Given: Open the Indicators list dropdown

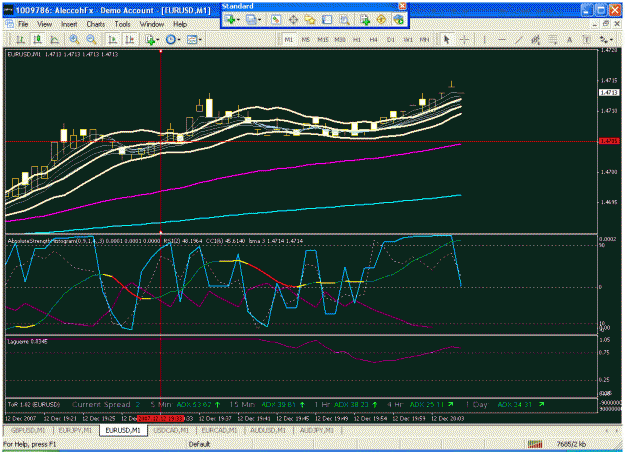Looking at the screenshot, I should click(x=152, y=39).
